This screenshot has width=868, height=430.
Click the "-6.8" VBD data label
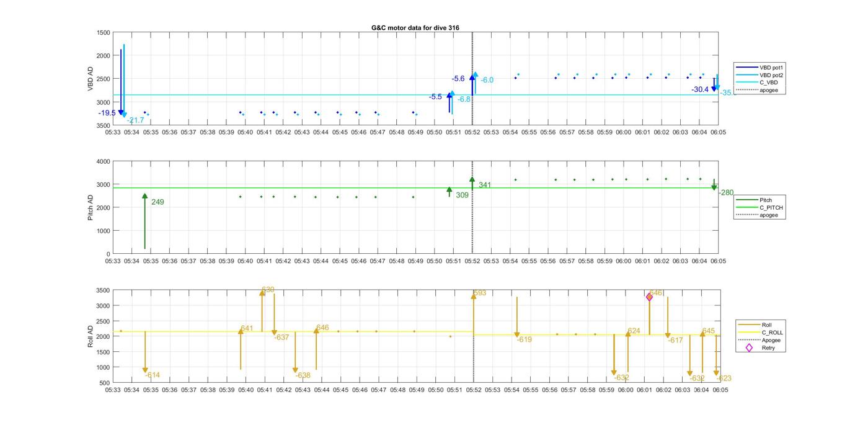point(464,99)
